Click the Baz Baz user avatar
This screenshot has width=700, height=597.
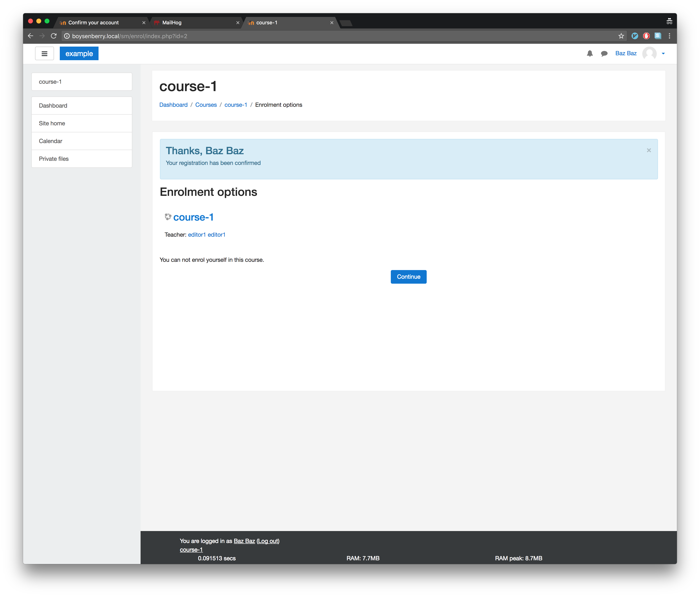click(649, 53)
